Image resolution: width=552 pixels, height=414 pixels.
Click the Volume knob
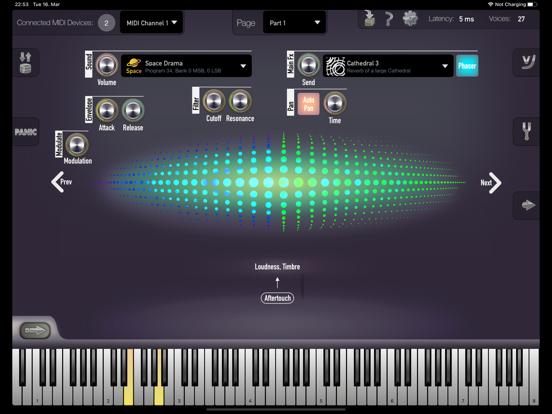pos(107,65)
